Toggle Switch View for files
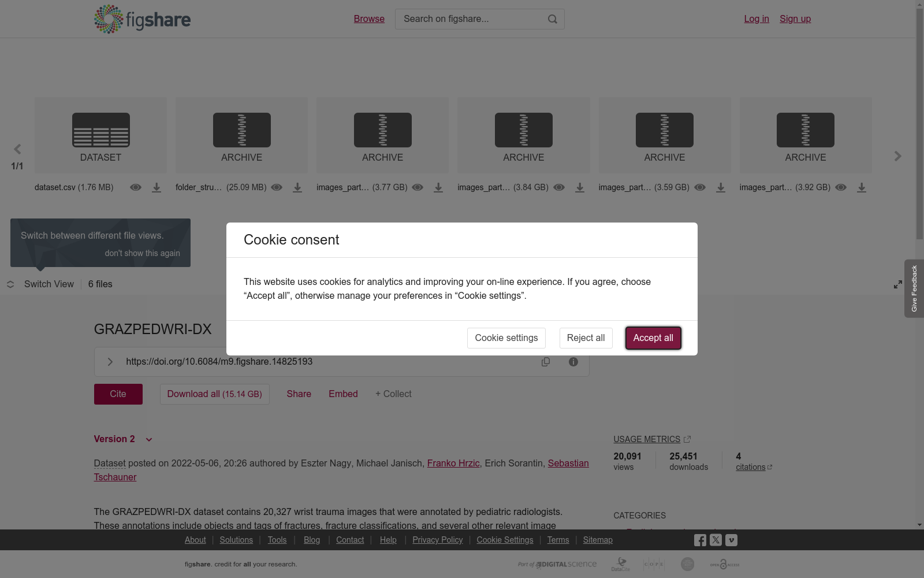Screen dimensions: 924x578 tap(40, 284)
